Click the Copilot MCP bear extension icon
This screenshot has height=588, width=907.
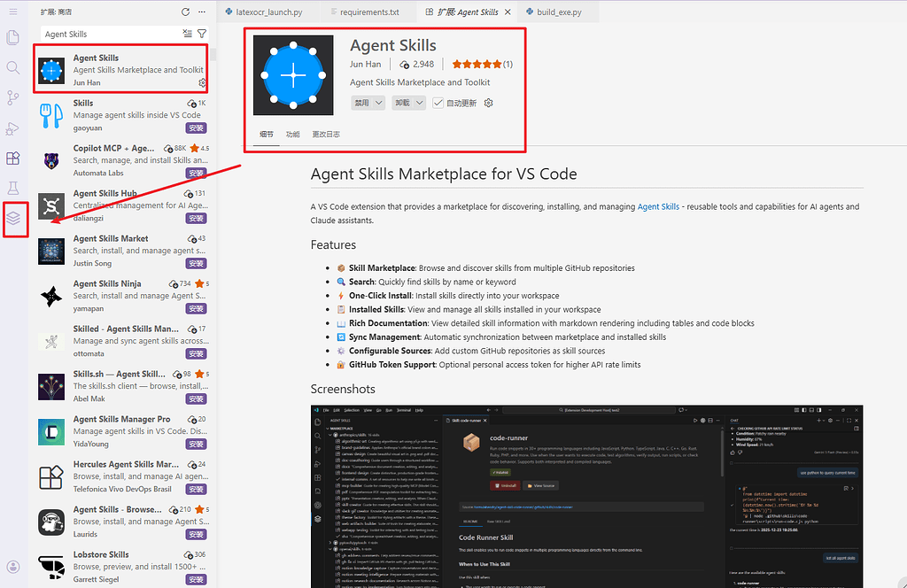(x=51, y=161)
